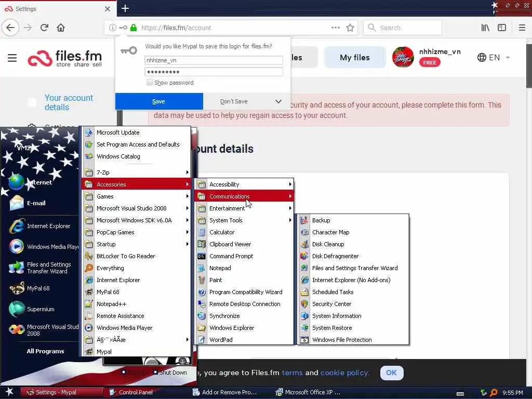Expand the PopCap Games folder
The height and width of the screenshot is (399, 532).
pyautogui.click(x=137, y=232)
